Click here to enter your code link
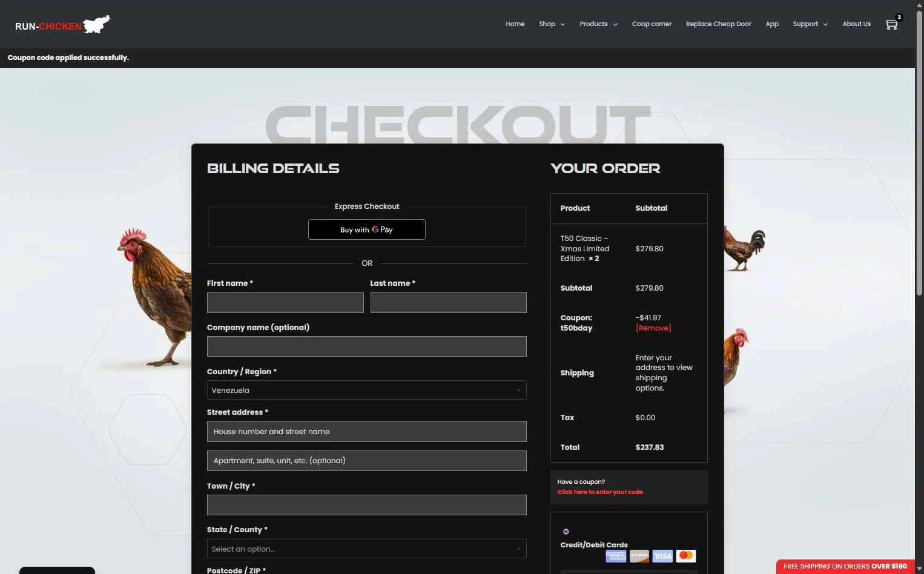Image resolution: width=924 pixels, height=574 pixels. (600, 492)
